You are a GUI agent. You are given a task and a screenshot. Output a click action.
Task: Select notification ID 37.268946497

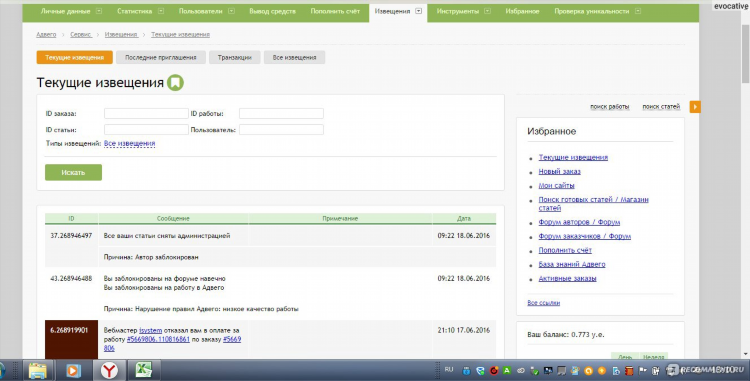(71, 236)
